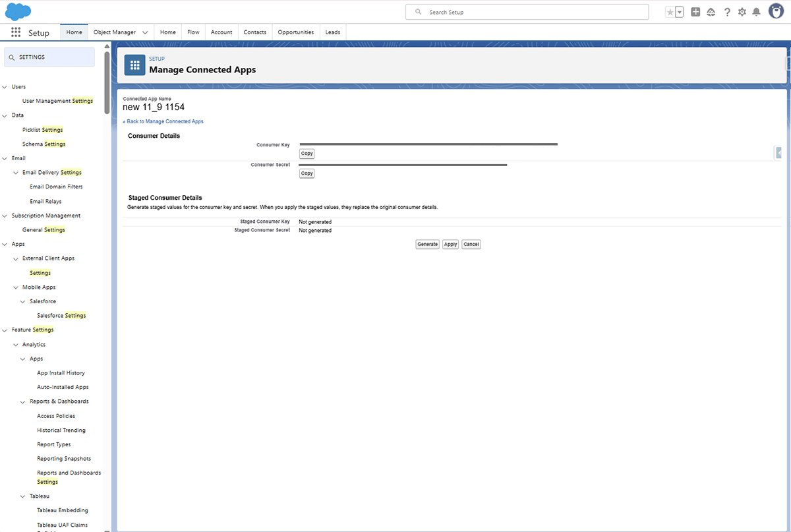The height and width of the screenshot is (532, 791).
Task: Open the Help question mark icon
Action: tap(727, 12)
